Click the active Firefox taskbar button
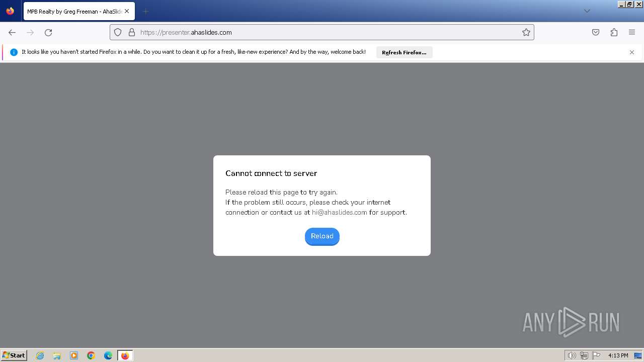Viewport: 644px width, 362px height. click(x=125, y=355)
